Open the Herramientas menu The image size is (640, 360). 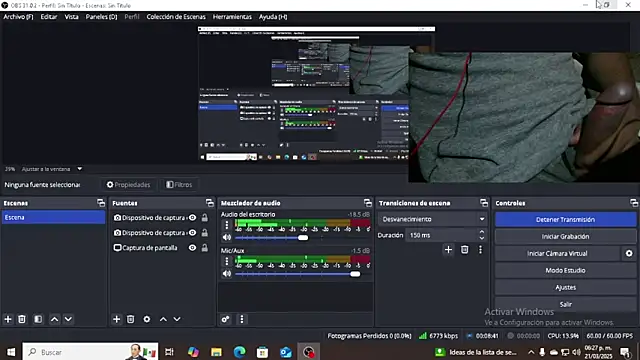(x=232, y=17)
